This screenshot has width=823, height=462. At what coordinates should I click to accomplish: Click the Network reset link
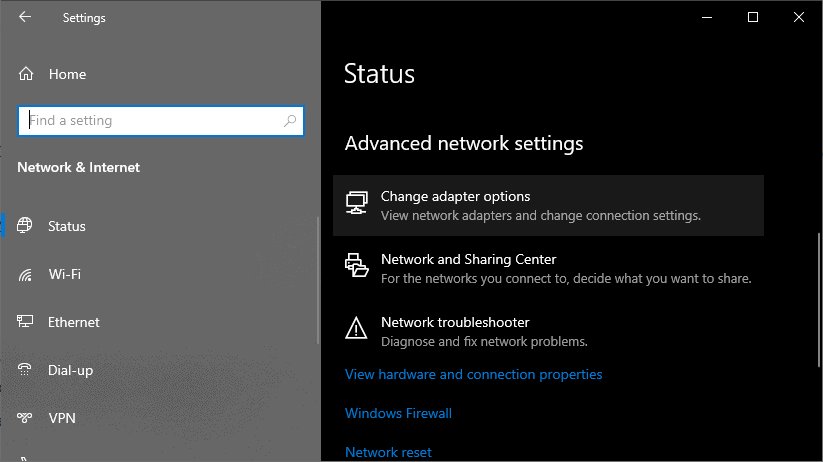tap(388, 452)
